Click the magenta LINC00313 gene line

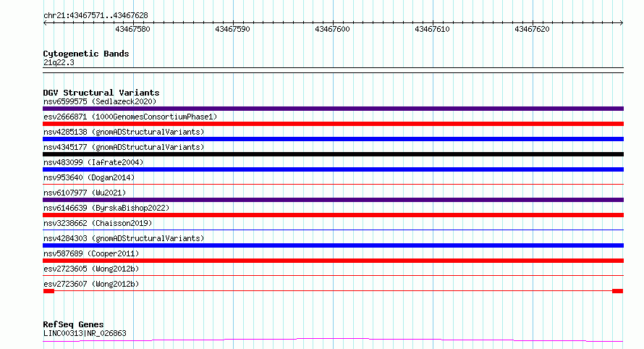[333, 340]
